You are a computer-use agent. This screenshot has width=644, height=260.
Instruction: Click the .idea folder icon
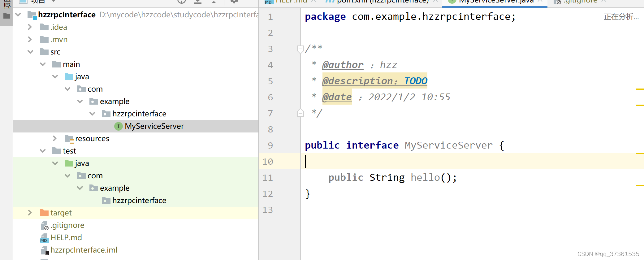44,27
